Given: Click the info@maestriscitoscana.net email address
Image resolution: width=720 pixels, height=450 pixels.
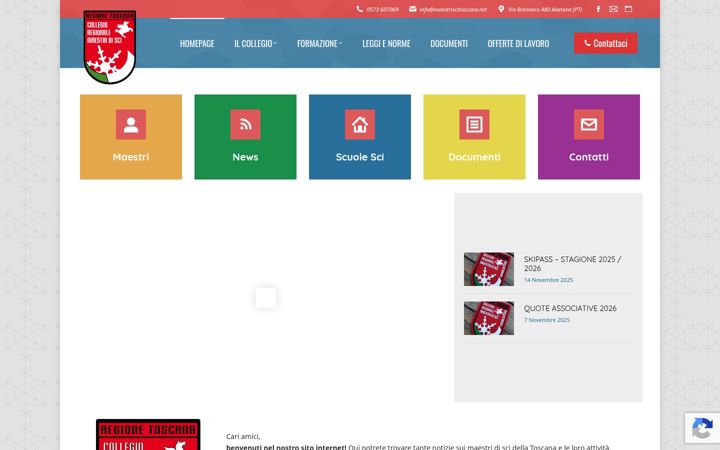Looking at the screenshot, I should pos(453,9).
